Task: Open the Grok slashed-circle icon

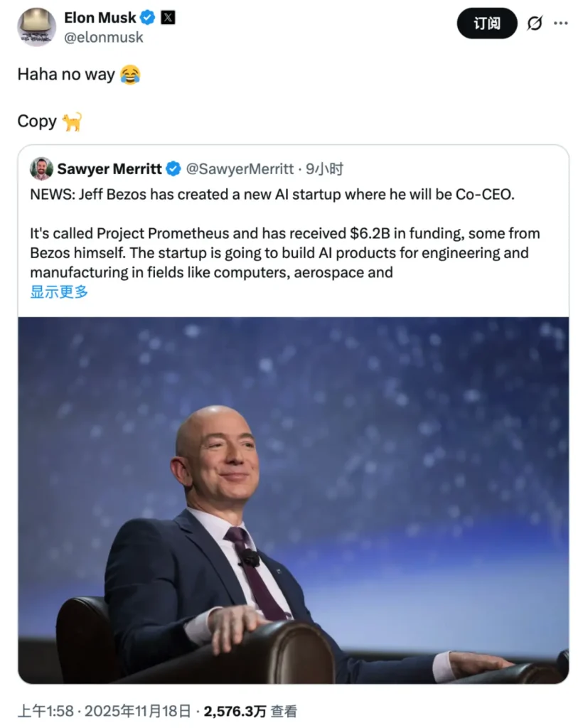Action: point(535,23)
